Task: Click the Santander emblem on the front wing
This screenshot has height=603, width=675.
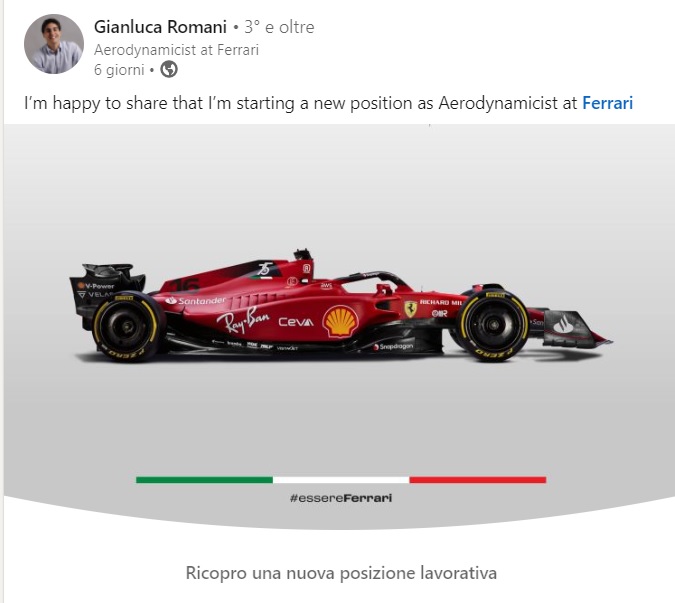Action: (x=565, y=324)
